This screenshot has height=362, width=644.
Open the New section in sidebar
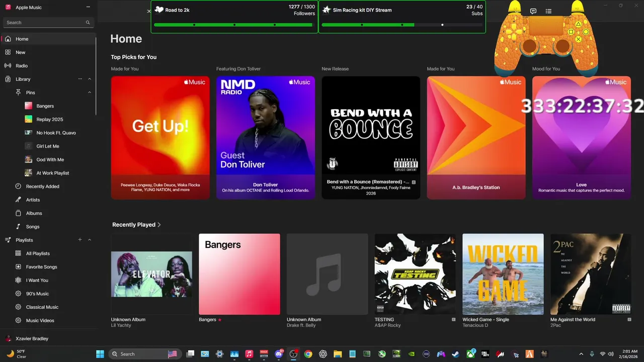coord(48,52)
